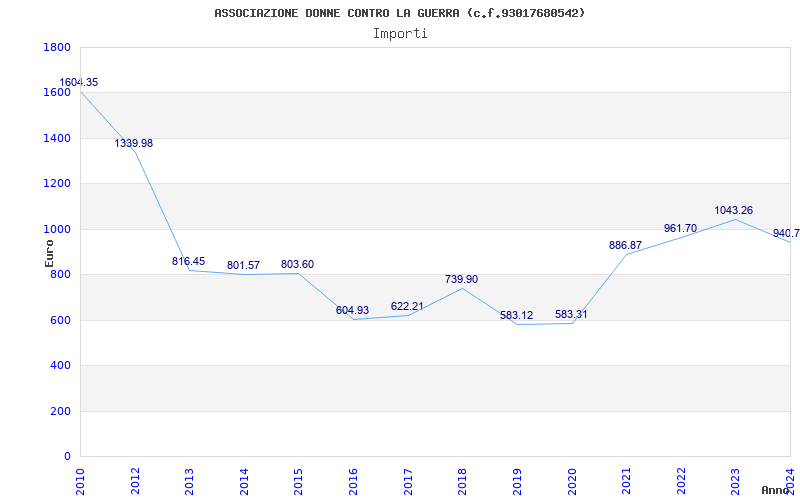Click the y-axis tick 1600
This screenshot has height=500, width=800.
pos(57,92)
